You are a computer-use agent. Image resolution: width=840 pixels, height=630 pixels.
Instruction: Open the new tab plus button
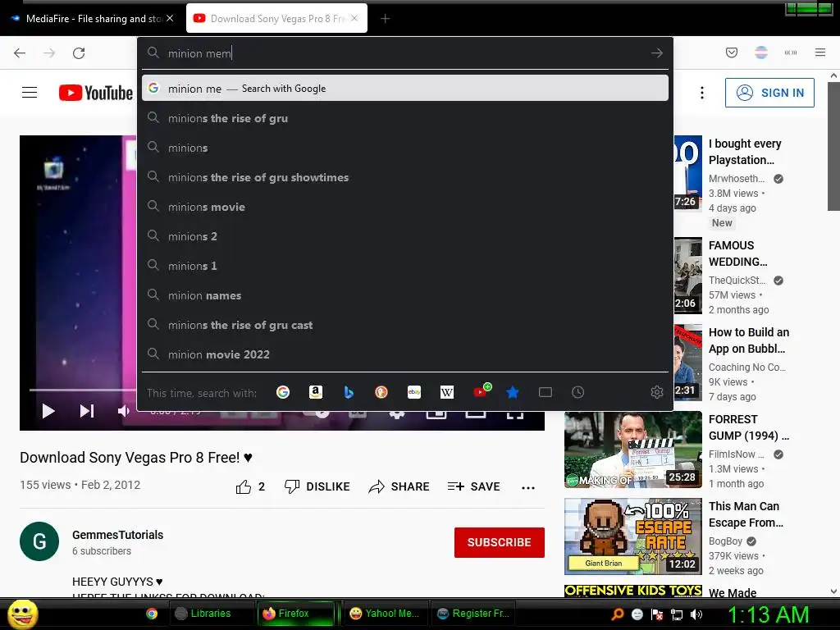(386, 19)
